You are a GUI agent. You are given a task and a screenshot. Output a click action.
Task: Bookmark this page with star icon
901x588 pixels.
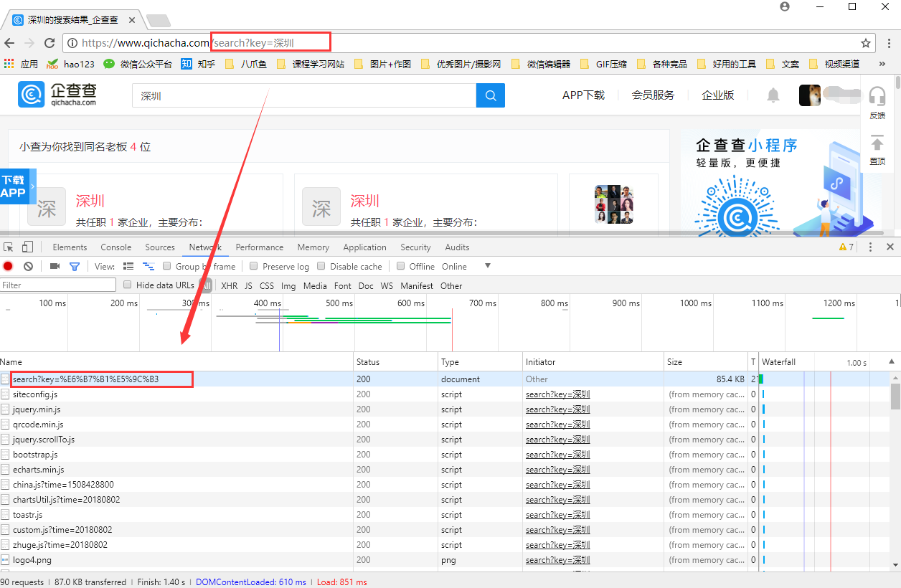[866, 43]
